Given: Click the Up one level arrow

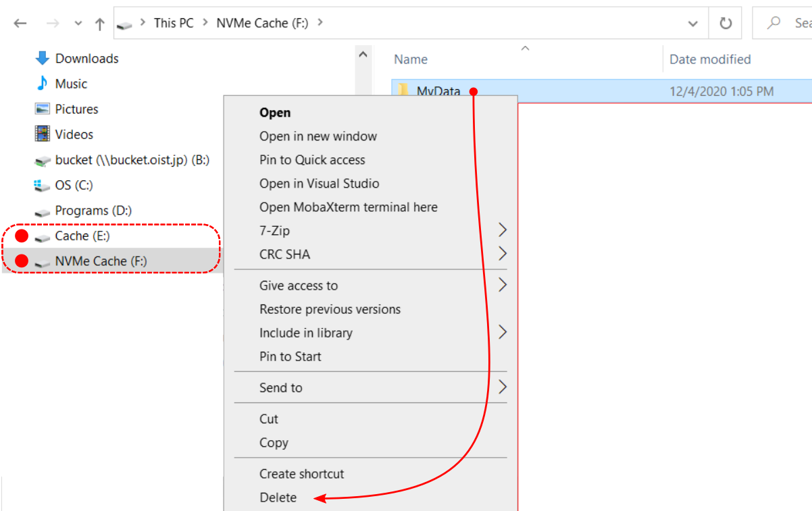Looking at the screenshot, I should (x=100, y=24).
